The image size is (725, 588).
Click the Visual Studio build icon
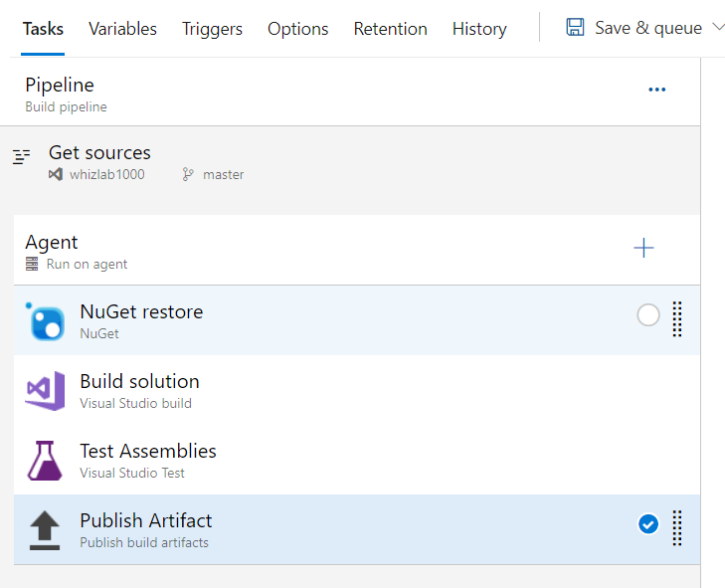(45, 390)
